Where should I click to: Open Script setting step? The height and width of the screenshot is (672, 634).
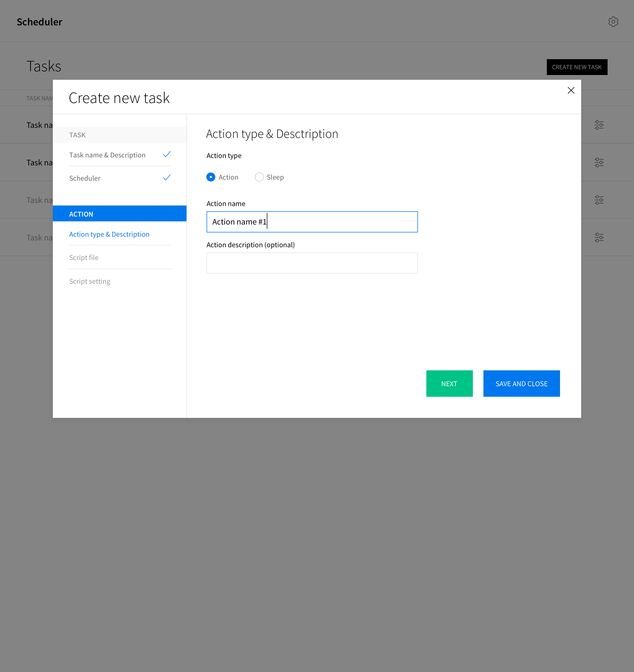(90, 281)
